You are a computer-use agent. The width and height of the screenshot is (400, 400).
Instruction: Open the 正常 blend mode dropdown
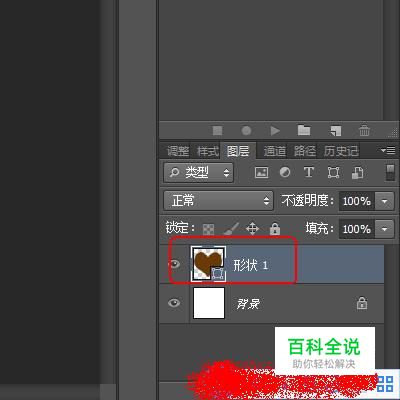pyautogui.click(x=218, y=201)
